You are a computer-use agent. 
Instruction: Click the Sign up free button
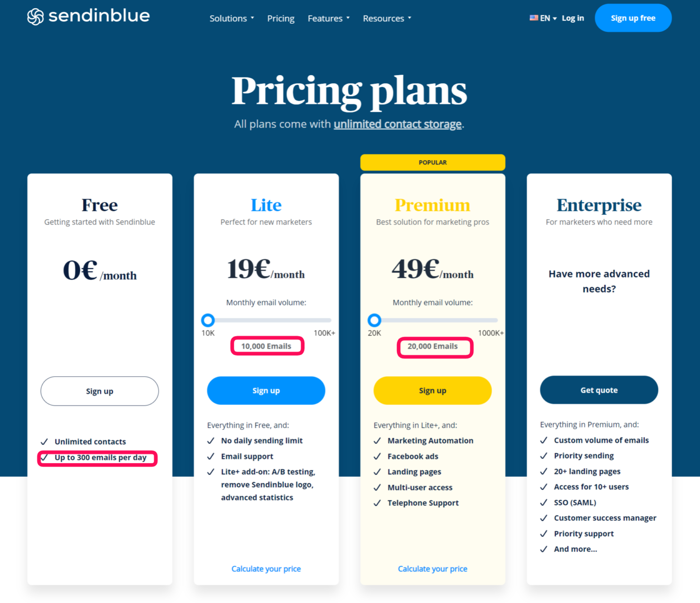pos(633,18)
